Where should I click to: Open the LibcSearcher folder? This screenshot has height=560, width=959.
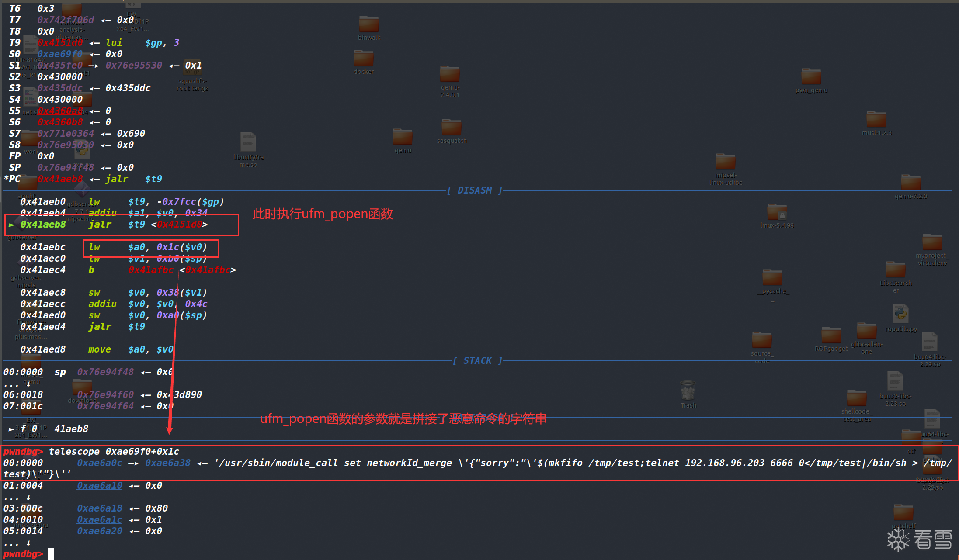[x=895, y=270]
